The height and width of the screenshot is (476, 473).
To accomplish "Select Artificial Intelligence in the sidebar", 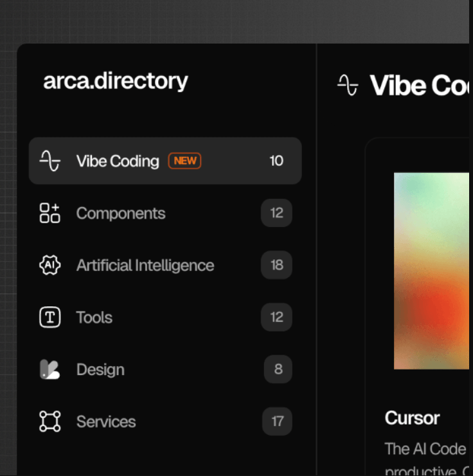I will point(145,265).
